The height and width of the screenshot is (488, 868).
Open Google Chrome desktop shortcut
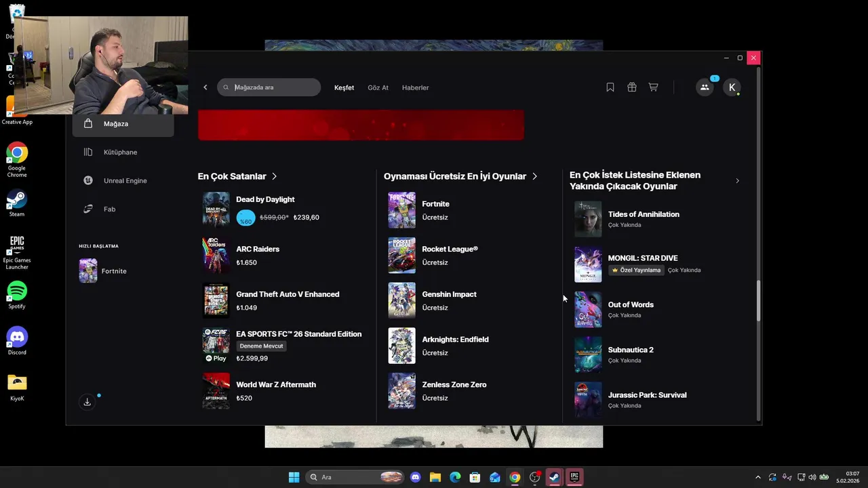[x=17, y=160]
